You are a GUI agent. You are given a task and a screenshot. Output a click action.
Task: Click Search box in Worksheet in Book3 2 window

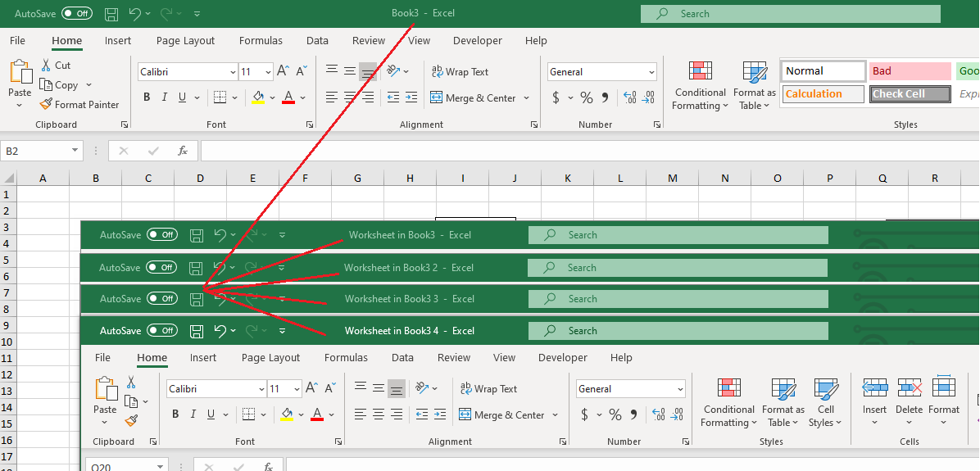[678, 267]
